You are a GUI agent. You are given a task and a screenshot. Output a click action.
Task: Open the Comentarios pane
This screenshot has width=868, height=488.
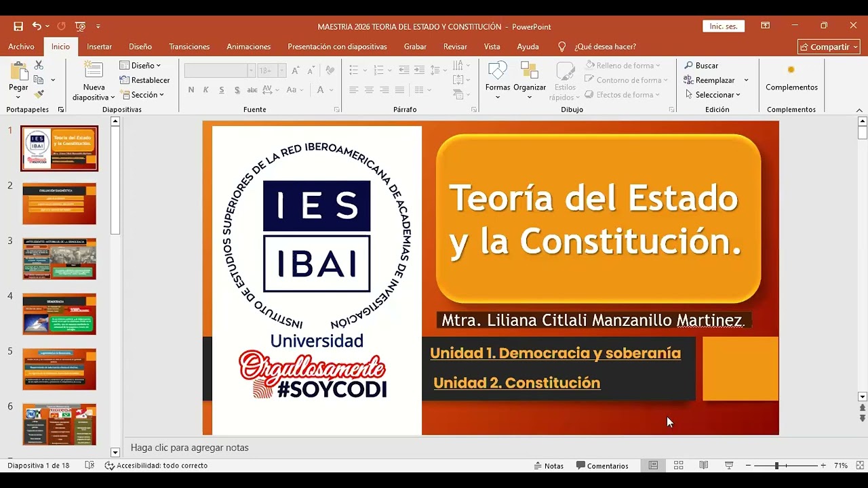(x=602, y=466)
